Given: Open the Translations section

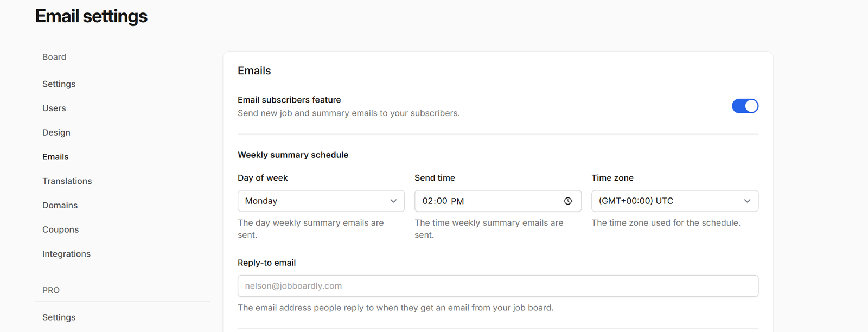Looking at the screenshot, I should pyautogui.click(x=67, y=181).
